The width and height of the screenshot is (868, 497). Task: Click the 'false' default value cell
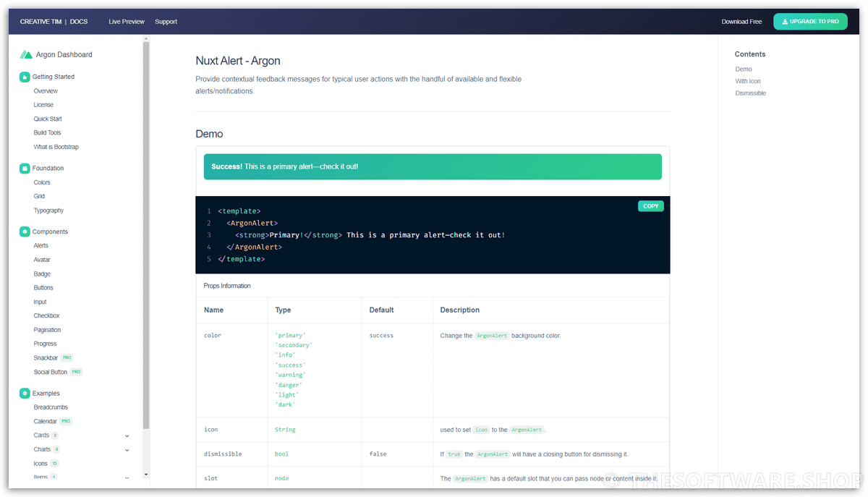tap(378, 454)
